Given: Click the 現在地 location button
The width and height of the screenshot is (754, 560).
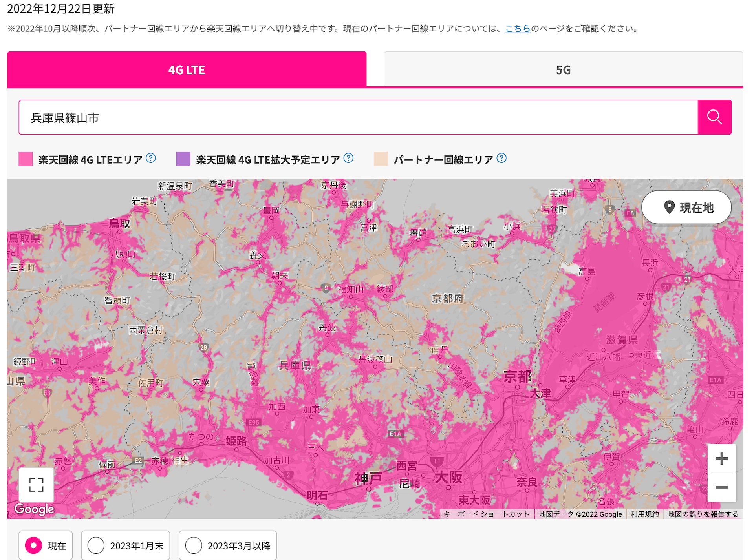Looking at the screenshot, I should pyautogui.click(x=686, y=207).
